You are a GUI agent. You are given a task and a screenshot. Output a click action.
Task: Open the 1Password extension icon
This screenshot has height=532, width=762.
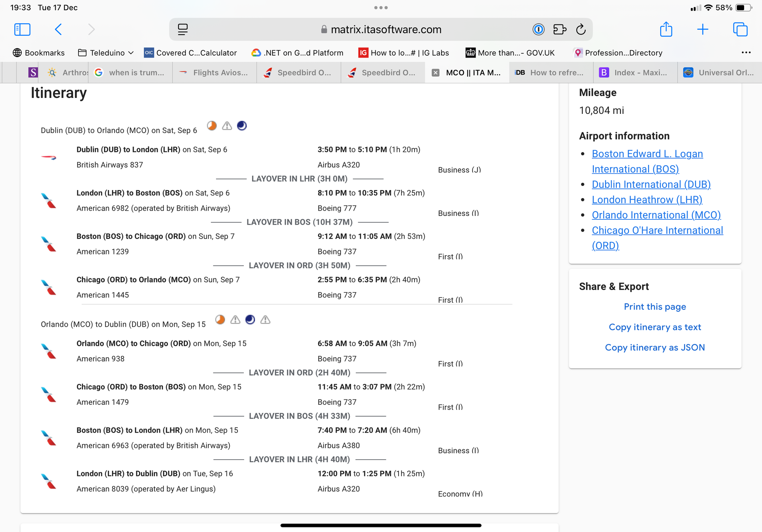coord(538,29)
